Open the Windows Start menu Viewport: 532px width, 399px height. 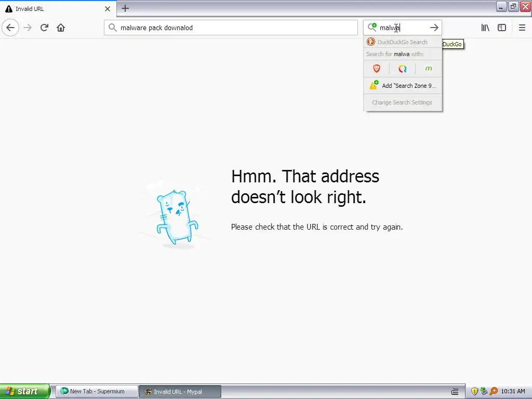(25, 391)
